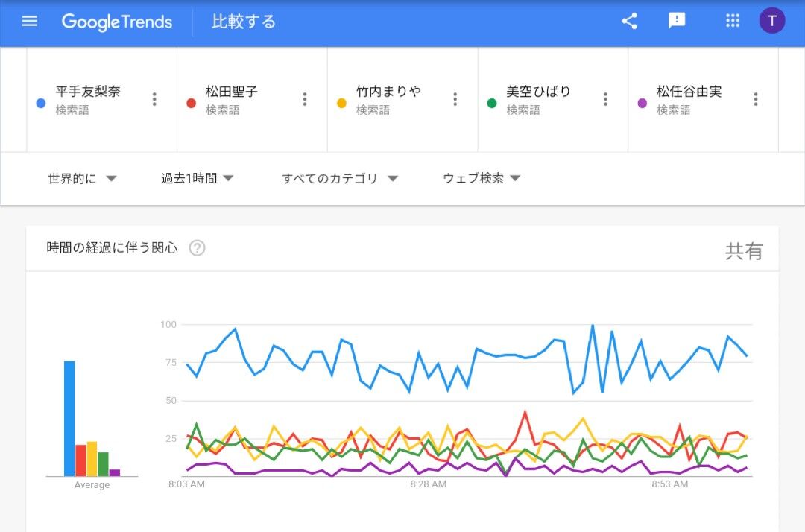Click the 共有 share link
Image resolution: width=805 pixels, height=532 pixels.
coord(744,251)
